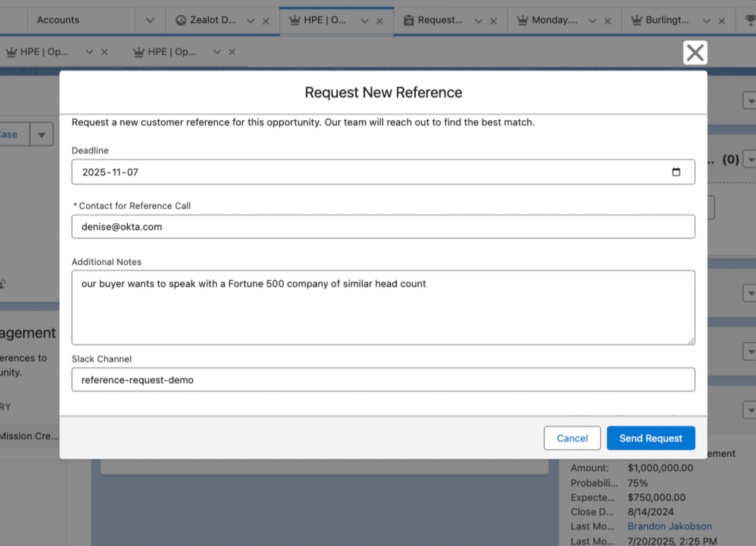Click the Send Request button
Viewport: 756px width, 546px height.
pos(650,438)
